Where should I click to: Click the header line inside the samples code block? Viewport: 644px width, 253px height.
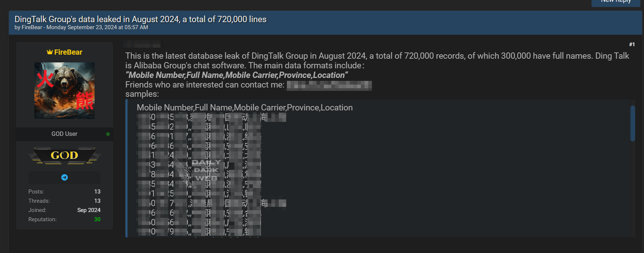pos(244,107)
